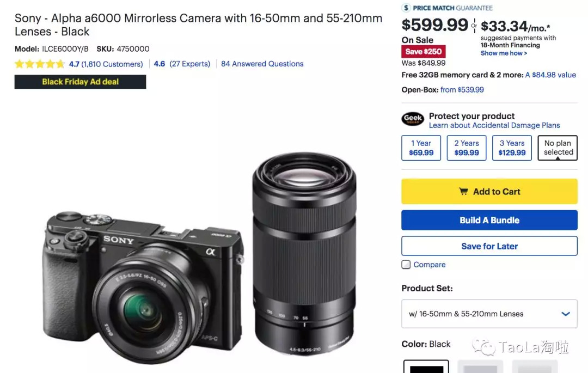
Task: Click the Price Match Guarantee dollar icon
Action: coord(406,8)
